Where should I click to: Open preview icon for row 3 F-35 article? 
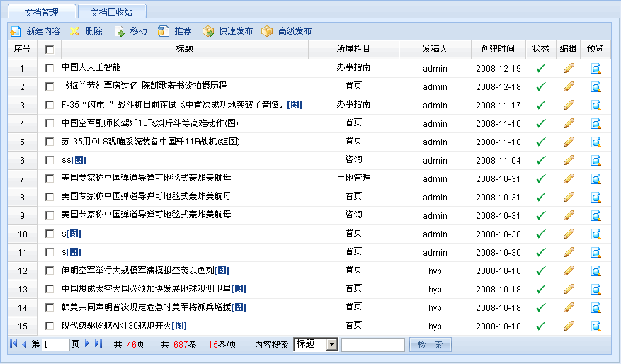point(596,105)
